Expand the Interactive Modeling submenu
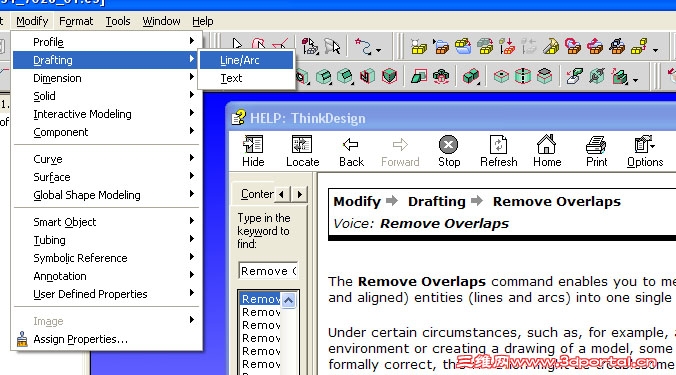 click(106, 114)
